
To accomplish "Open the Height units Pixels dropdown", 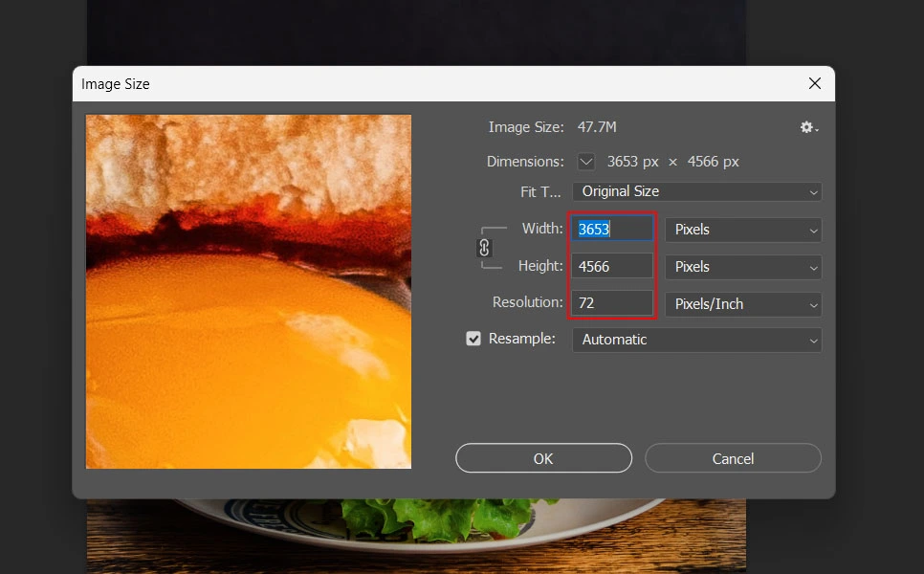I will tap(743, 267).
